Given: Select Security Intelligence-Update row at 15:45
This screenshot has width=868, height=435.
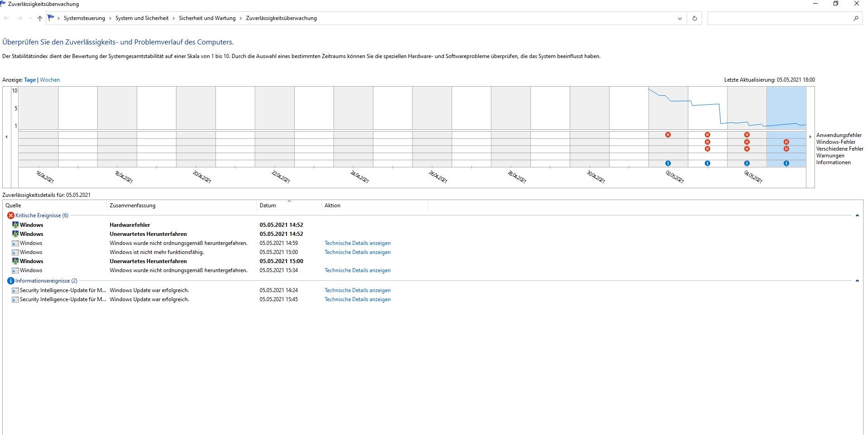Looking at the screenshot, I should click(x=433, y=299).
